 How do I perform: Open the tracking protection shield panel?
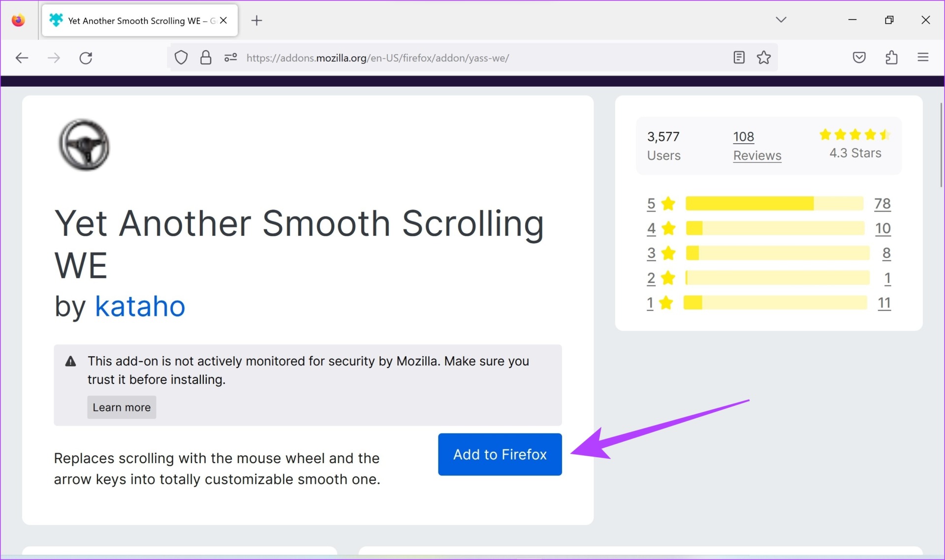(181, 58)
